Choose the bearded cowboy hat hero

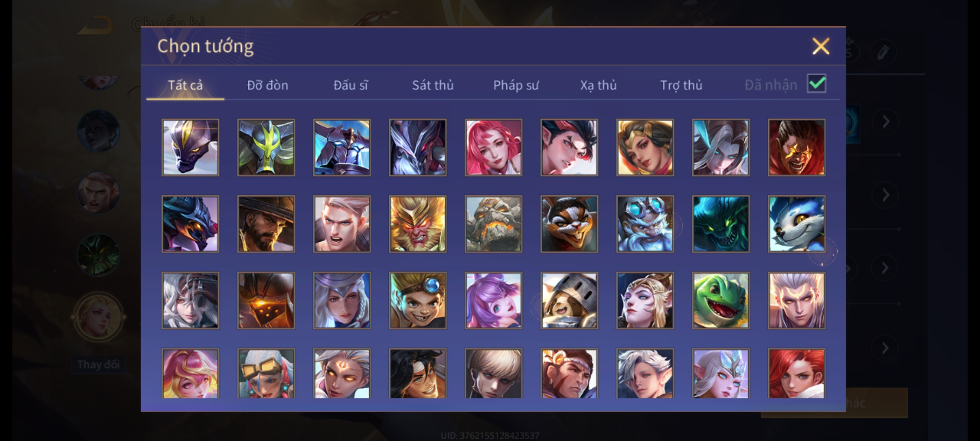click(266, 224)
